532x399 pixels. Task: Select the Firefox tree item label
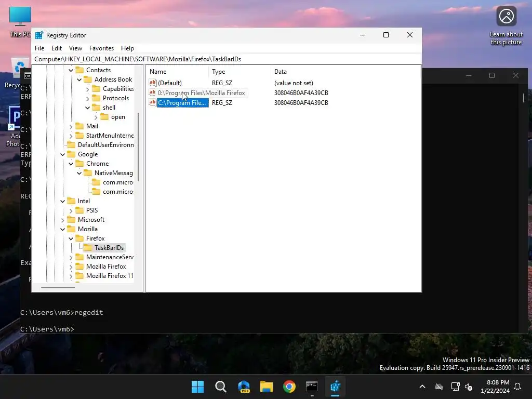coord(96,238)
